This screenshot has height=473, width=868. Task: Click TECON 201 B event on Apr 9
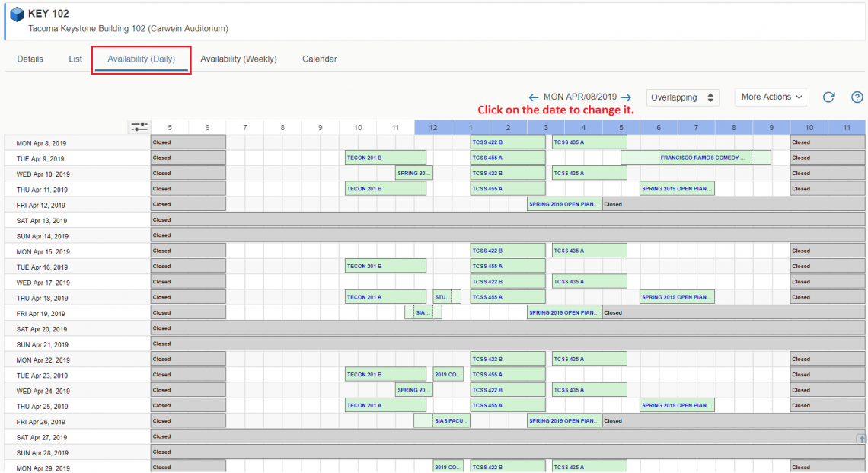(x=385, y=158)
